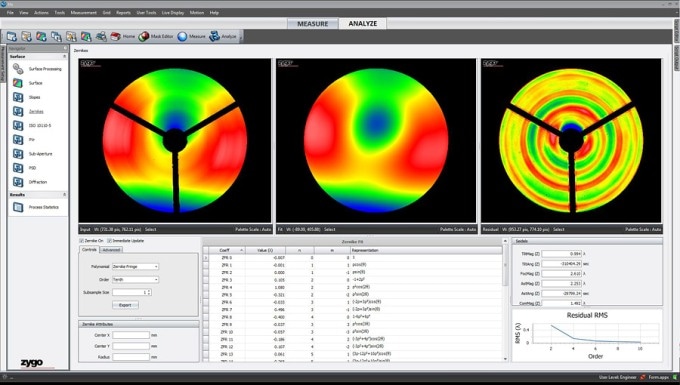The width and height of the screenshot is (680, 385).
Task: Sort by the Coeff column header
Action: pyautogui.click(x=227, y=250)
